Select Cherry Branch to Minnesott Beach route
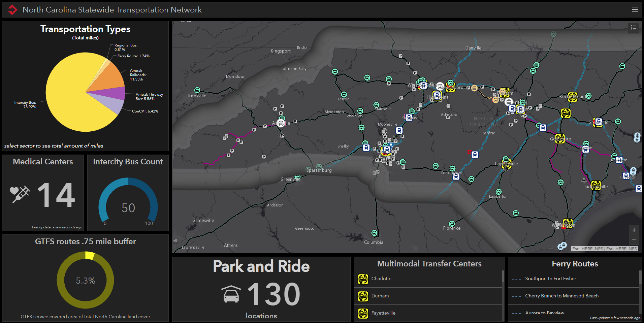This screenshot has width=644, height=323. (x=574, y=296)
